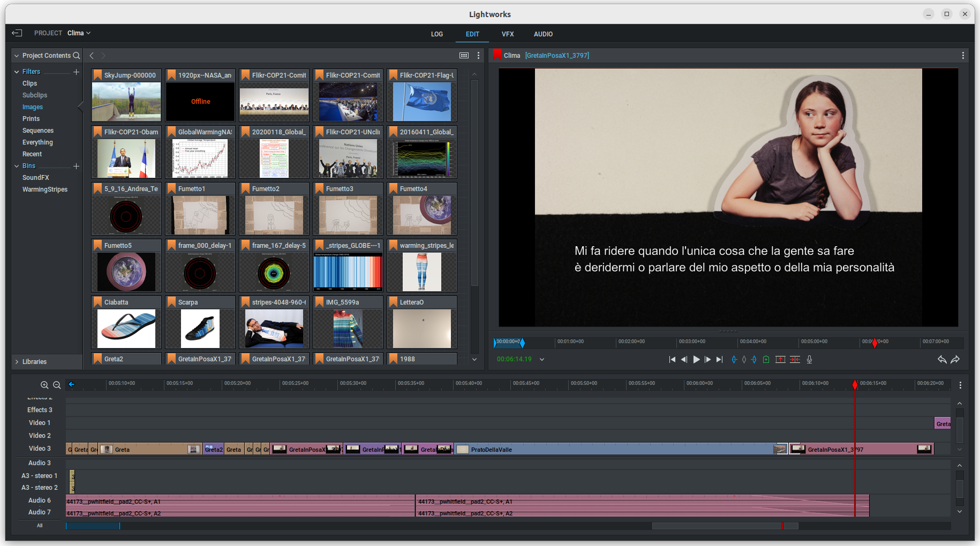Open the timecode display dropdown arrow
The width and height of the screenshot is (980, 546).
(542, 360)
